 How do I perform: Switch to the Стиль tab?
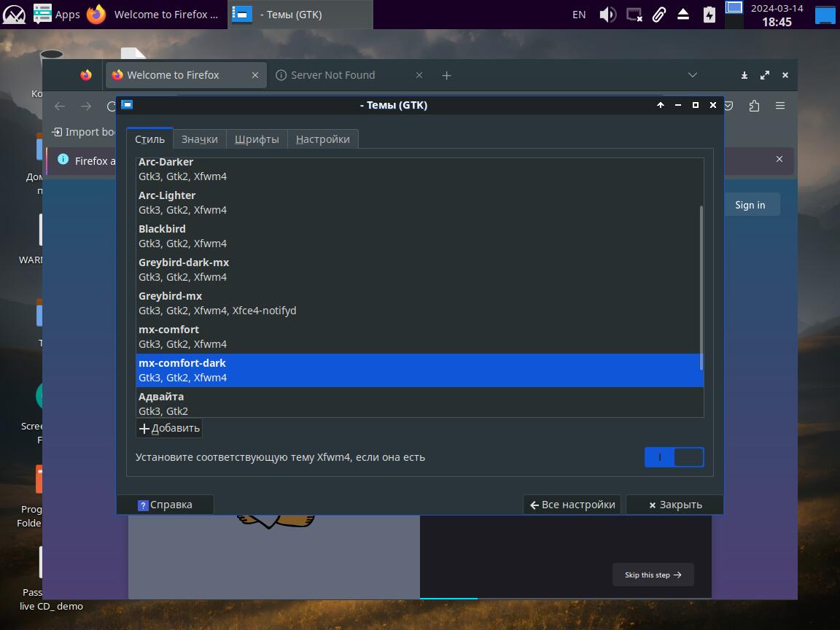coord(149,139)
